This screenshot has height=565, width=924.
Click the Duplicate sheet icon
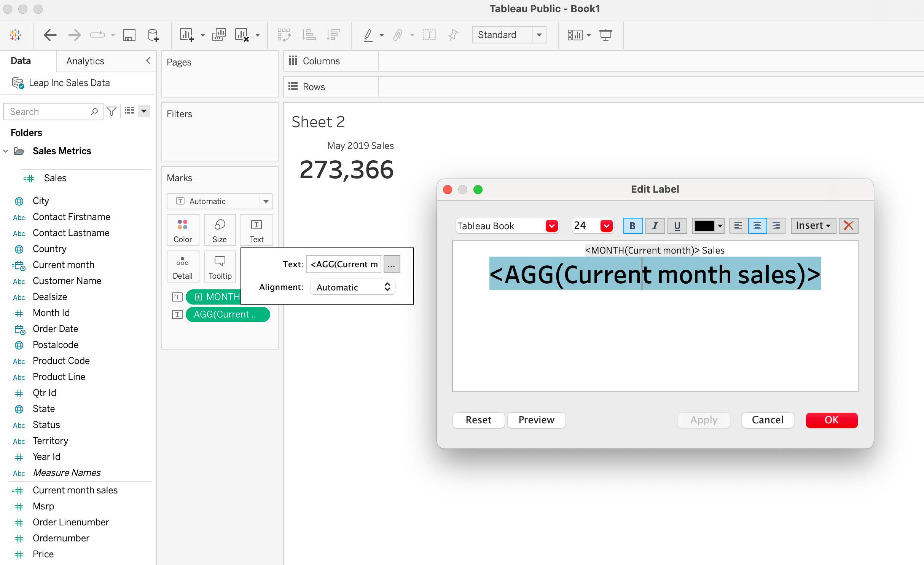(x=219, y=35)
